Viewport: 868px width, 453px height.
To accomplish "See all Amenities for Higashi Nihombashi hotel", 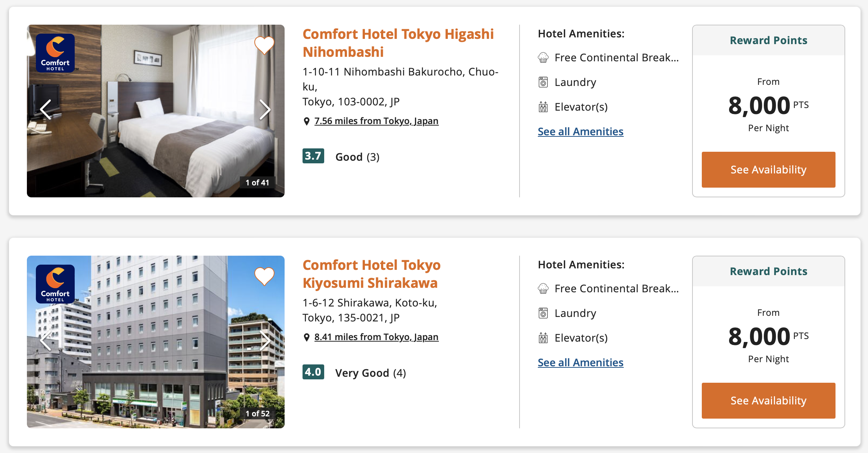I will [x=580, y=132].
